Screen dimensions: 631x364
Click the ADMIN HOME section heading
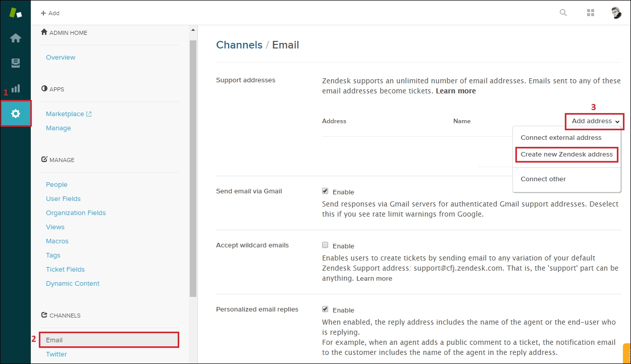point(64,33)
